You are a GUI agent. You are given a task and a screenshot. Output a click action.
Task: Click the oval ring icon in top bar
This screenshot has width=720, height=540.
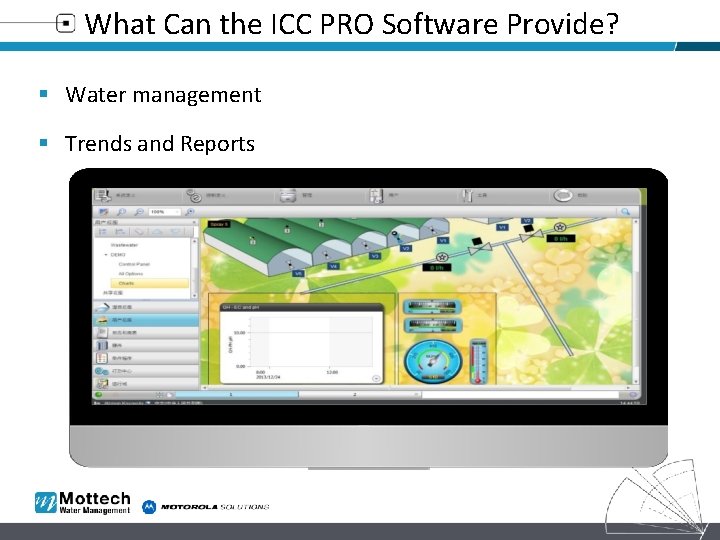click(x=563, y=196)
